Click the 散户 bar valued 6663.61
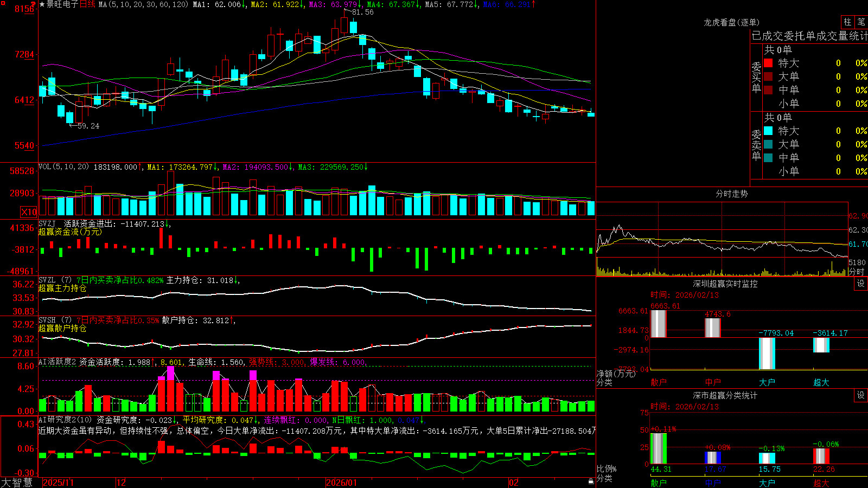Screen dimensions: 868x488 coord(659,324)
